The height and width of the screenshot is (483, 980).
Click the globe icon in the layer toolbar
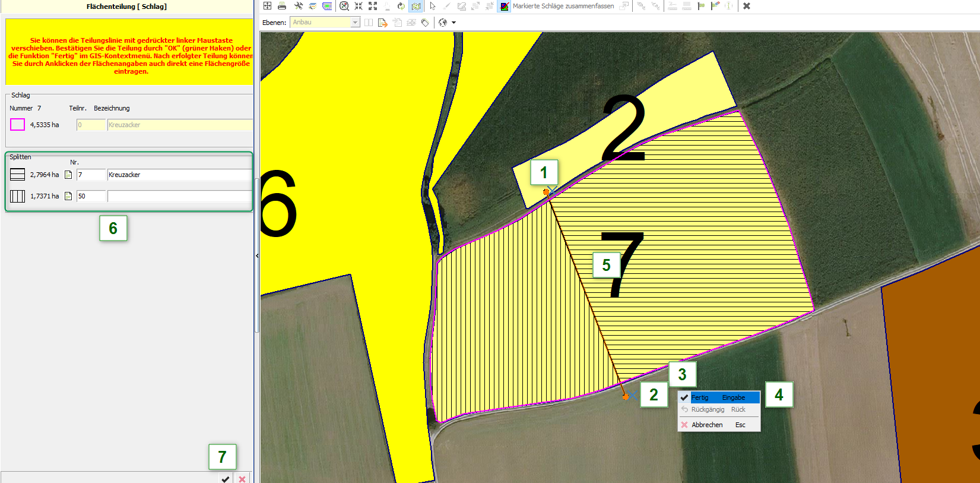click(442, 23)
